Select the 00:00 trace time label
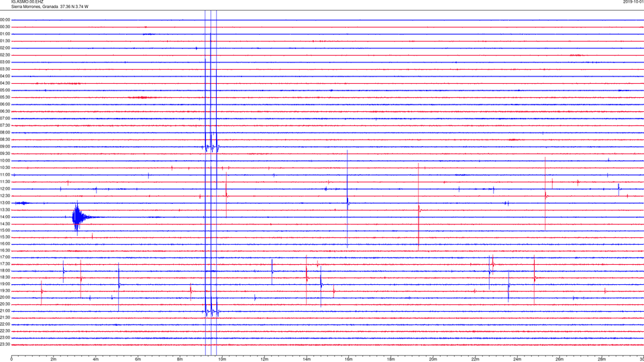Image resolution: width=644 pixels, height=362 pixels. (5, 19)
